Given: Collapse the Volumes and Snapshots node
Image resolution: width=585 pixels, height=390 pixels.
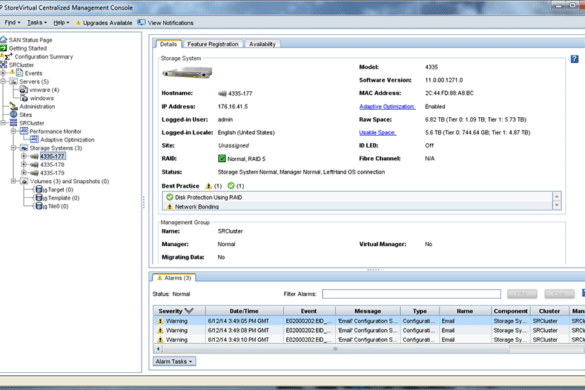Looking at the screenshot, I should coord(13,181).
